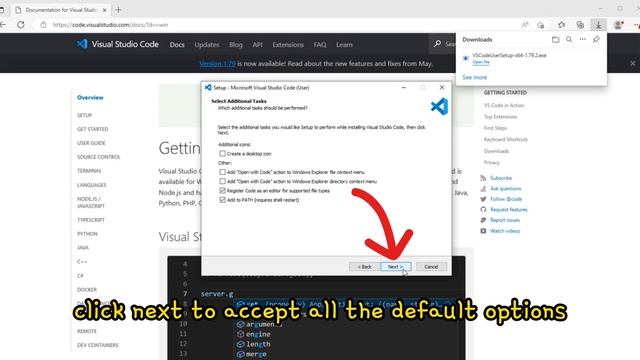Minimize the Setup dialog window
Screen dimensions: 640x360
(404, 87)
